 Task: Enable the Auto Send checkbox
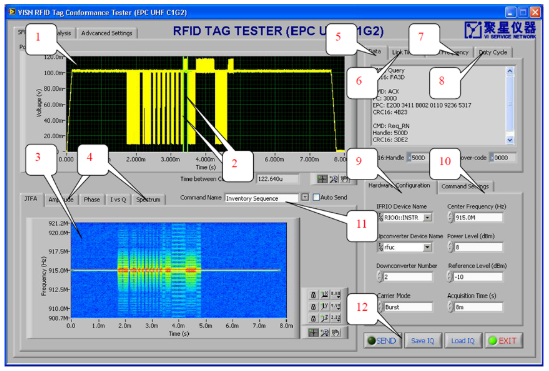[316, 197]
